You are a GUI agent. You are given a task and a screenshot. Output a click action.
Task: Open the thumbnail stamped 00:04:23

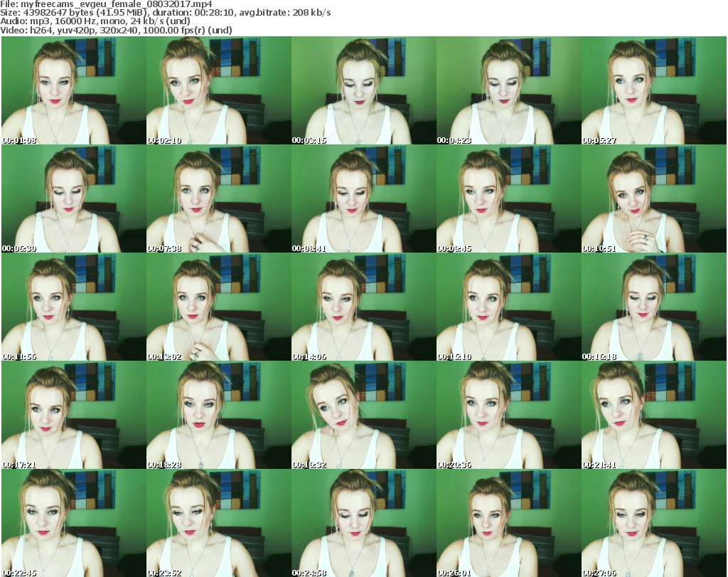(508, 90)
